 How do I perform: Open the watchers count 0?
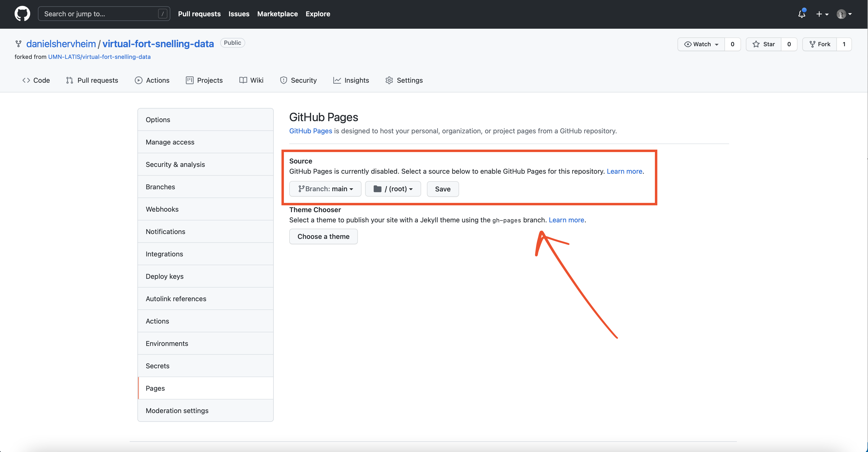(x=732, y=44)
